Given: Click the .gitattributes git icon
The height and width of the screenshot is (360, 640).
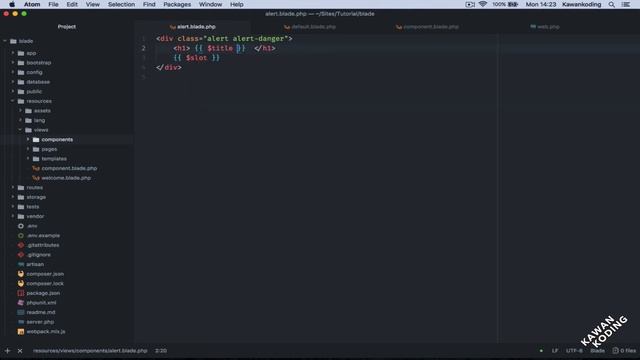Looking at the screenshot, I should pos(21,245).
